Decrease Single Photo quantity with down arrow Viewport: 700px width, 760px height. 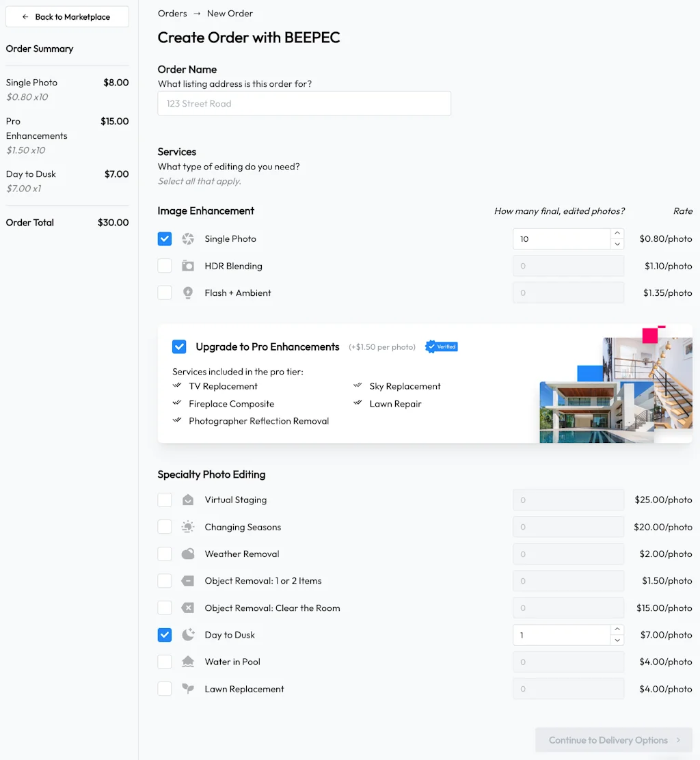pyautogui.click(x=617, y=244)
